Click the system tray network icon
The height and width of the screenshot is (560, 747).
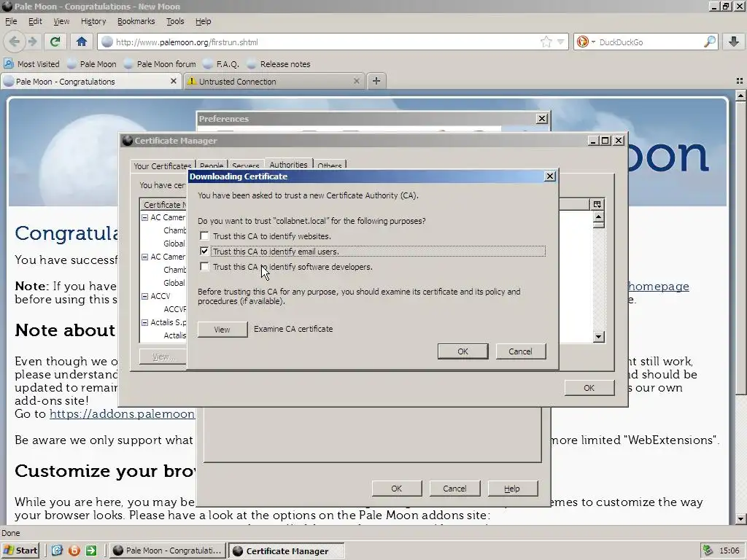pos(708,551)
